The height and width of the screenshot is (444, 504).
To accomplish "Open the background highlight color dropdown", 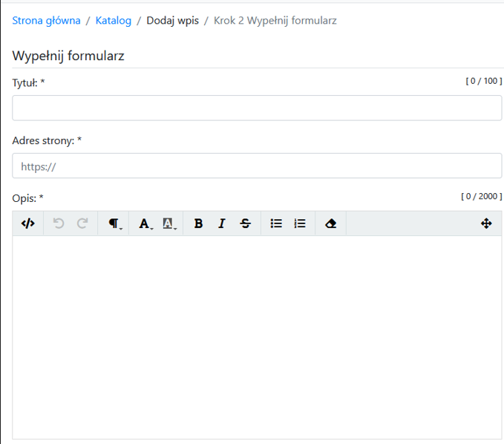I will [x=168, y=223].
